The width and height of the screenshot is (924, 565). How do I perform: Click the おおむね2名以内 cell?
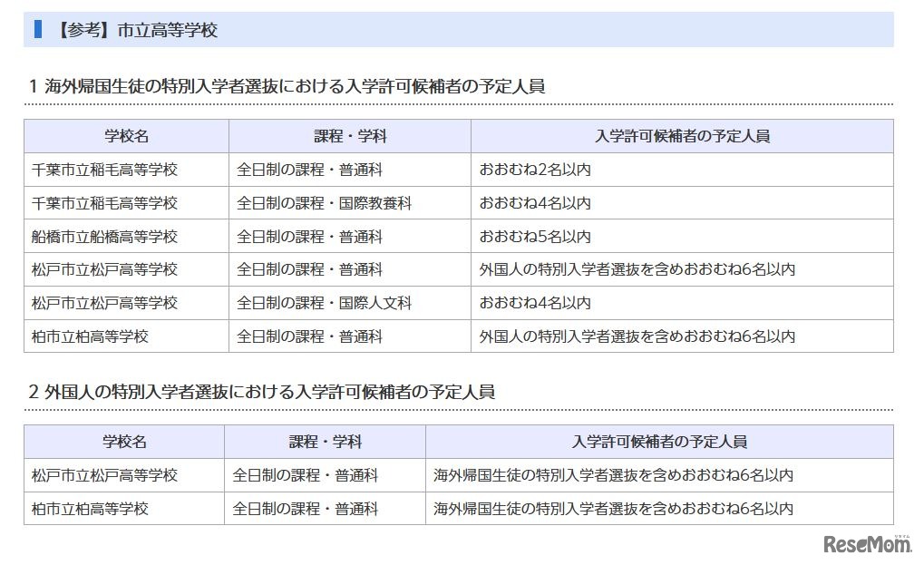[534, 170]
